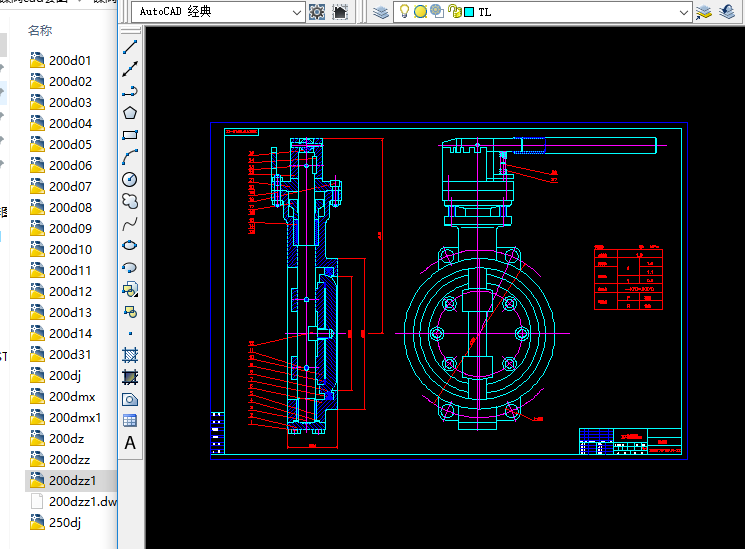The image size is (745, 549).
Task: Select the Rectangle tool
Action: click(129, 135)
